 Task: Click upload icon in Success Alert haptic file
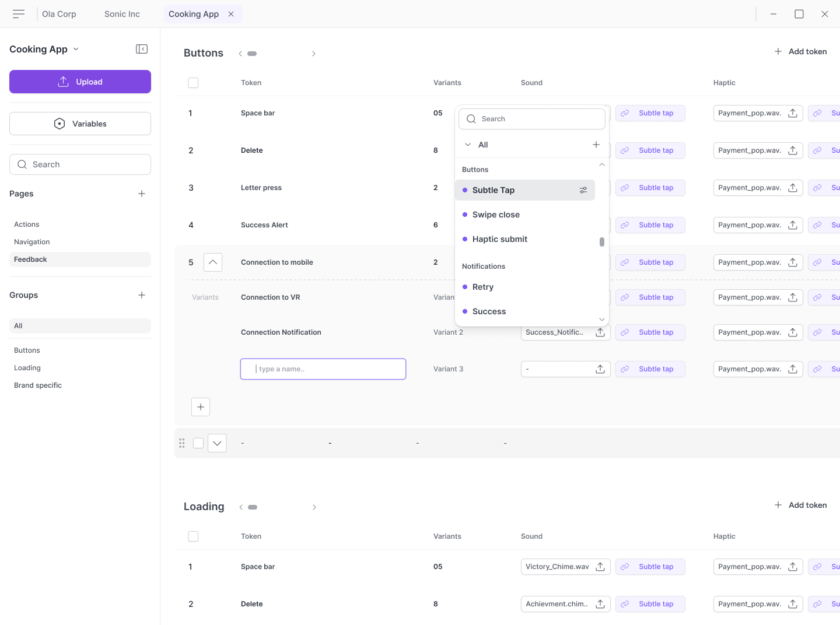click(x=793, y=225)
